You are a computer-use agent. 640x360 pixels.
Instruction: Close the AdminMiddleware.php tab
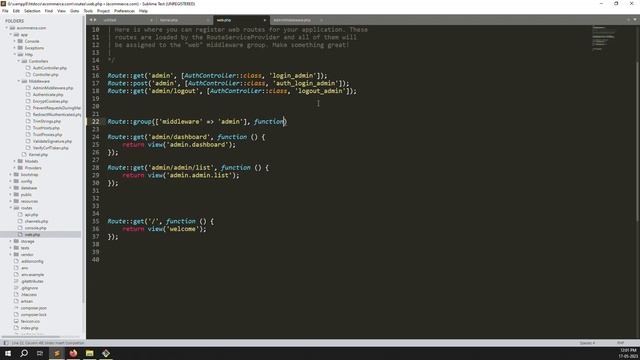pos(321,20)
